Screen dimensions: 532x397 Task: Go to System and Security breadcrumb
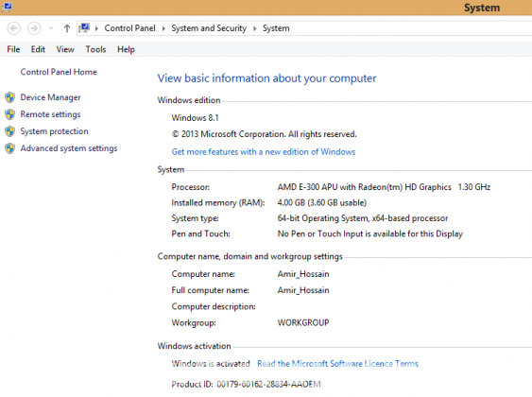click(209, 28)
